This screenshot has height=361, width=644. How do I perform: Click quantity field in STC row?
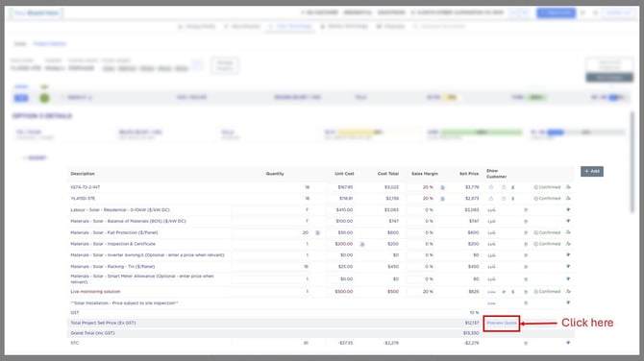point(272,343)
